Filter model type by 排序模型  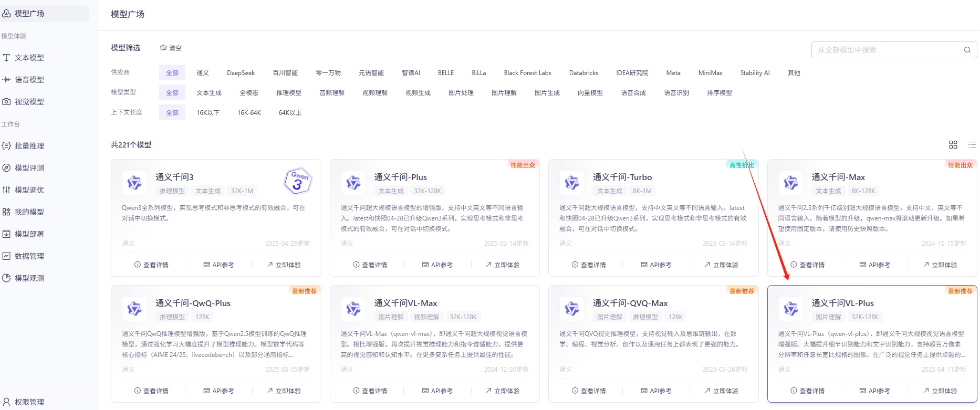[x=720, y=93]
